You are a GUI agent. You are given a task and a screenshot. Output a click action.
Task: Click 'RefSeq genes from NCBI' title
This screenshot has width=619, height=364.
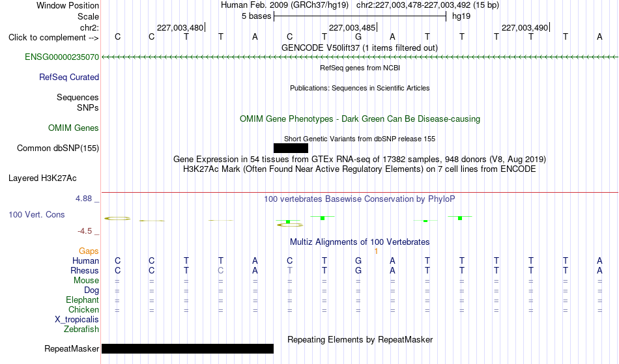pyautogui.click(x=360, y=68)
